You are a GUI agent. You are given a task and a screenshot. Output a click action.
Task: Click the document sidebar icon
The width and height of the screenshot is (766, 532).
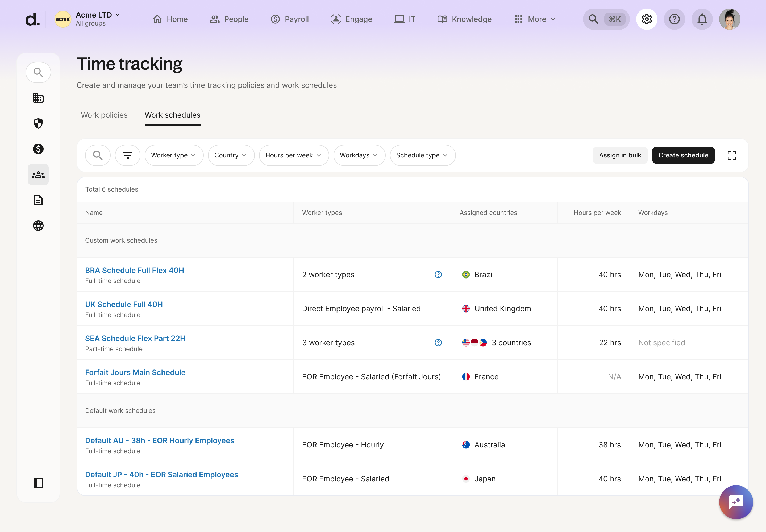tap(38, 200)
